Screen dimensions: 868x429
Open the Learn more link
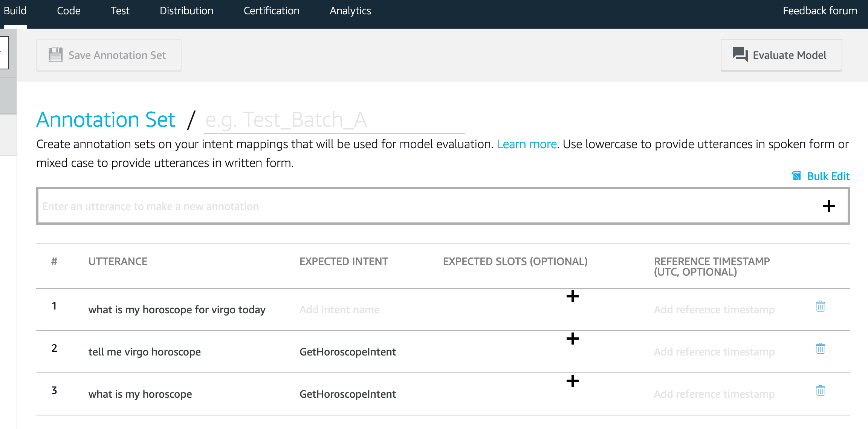coord(527,144)
